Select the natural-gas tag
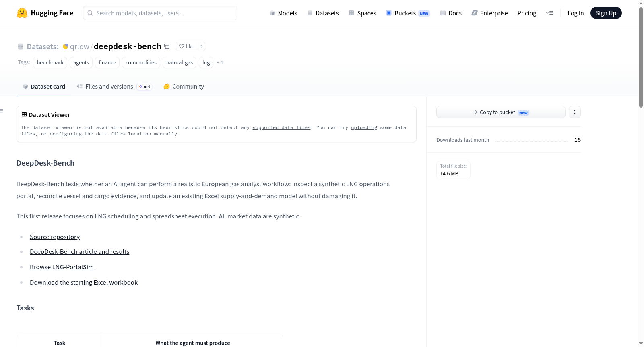Image resolution: width=644 pixels, height=347 pixels. (180, 62)
